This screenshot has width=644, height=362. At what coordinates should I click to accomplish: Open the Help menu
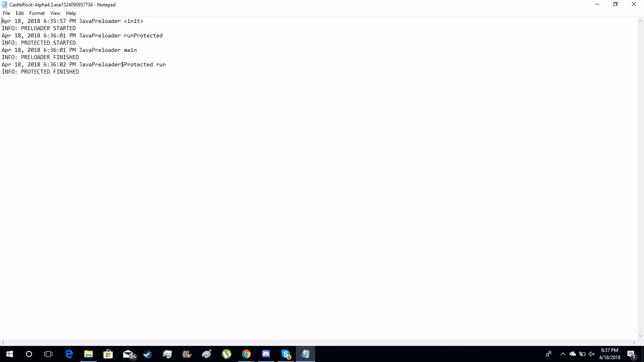[x=71, y=13]
